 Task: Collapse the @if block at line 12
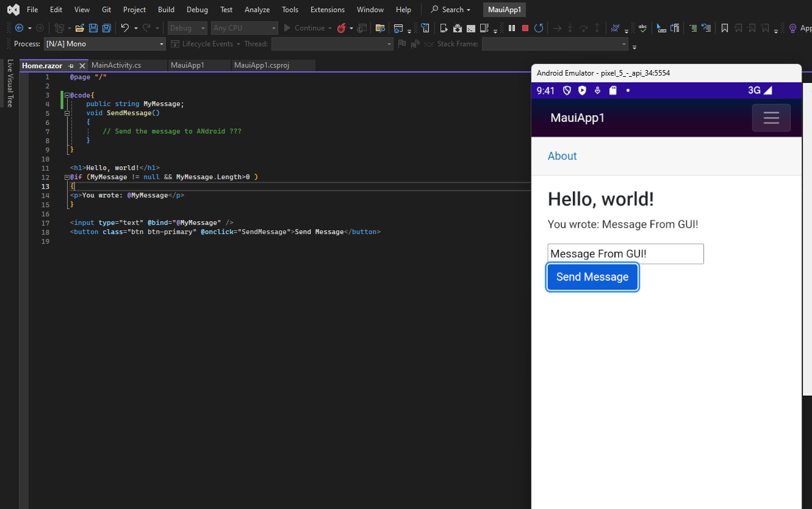(x=66, y=177)
